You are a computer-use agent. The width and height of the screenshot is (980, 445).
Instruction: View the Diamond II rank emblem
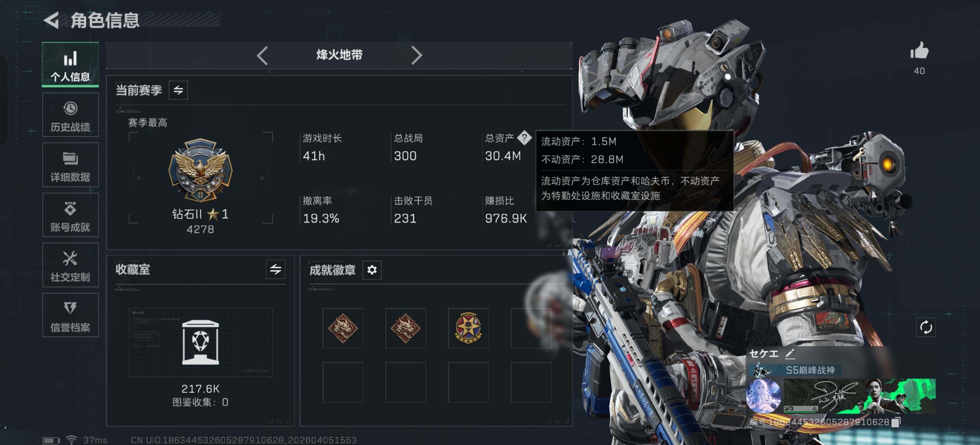(200, 170)
